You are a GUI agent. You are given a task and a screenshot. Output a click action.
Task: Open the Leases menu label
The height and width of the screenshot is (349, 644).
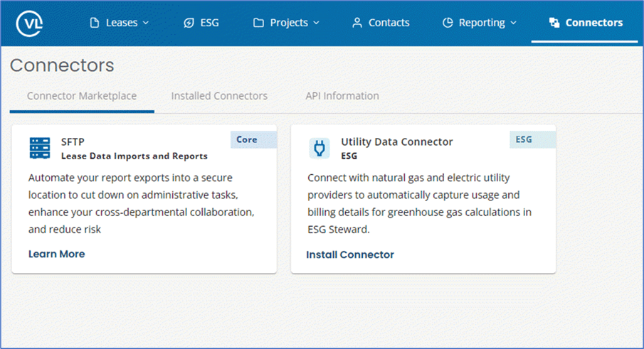tap(122, 23)
